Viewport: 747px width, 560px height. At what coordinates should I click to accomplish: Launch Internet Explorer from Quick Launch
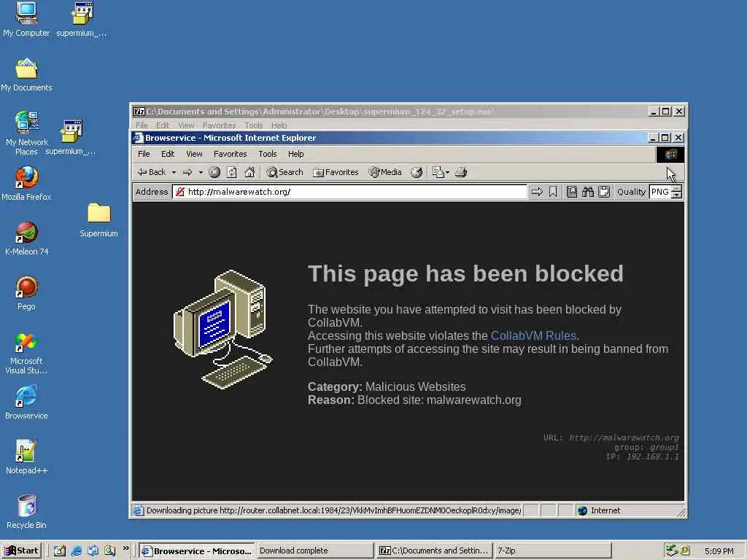pyautogui.click(x=76, y=551)
